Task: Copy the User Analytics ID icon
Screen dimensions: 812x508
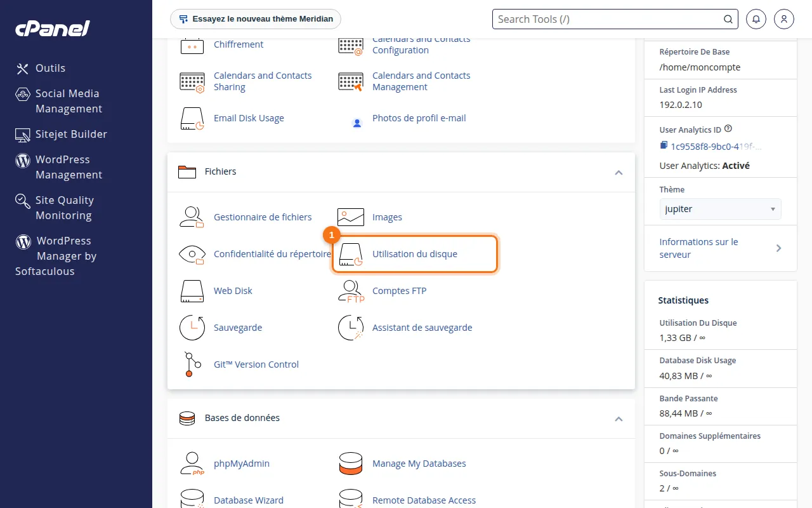Action: pyautogui.click(x=664, y=146)
